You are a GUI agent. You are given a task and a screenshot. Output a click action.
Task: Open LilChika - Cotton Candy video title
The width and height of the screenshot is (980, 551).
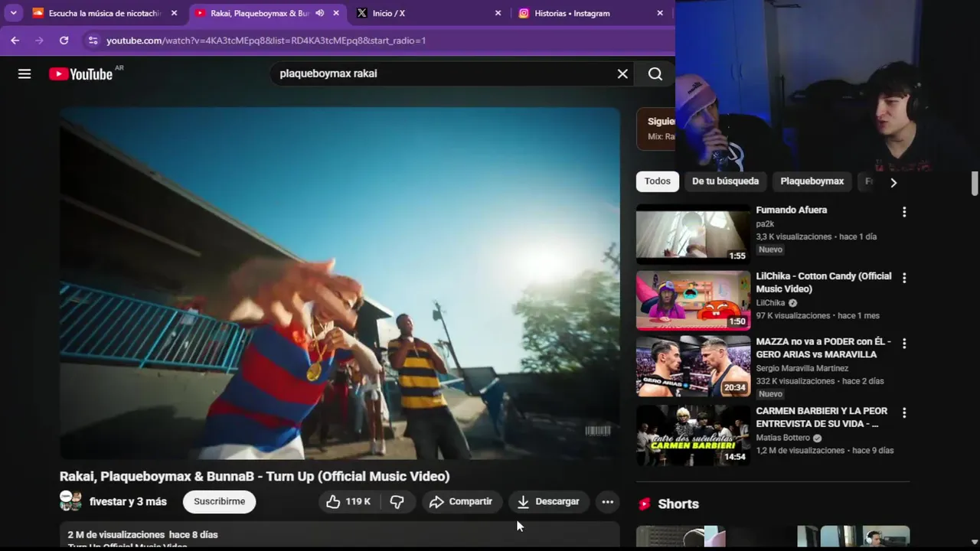(x=824, y=282)
